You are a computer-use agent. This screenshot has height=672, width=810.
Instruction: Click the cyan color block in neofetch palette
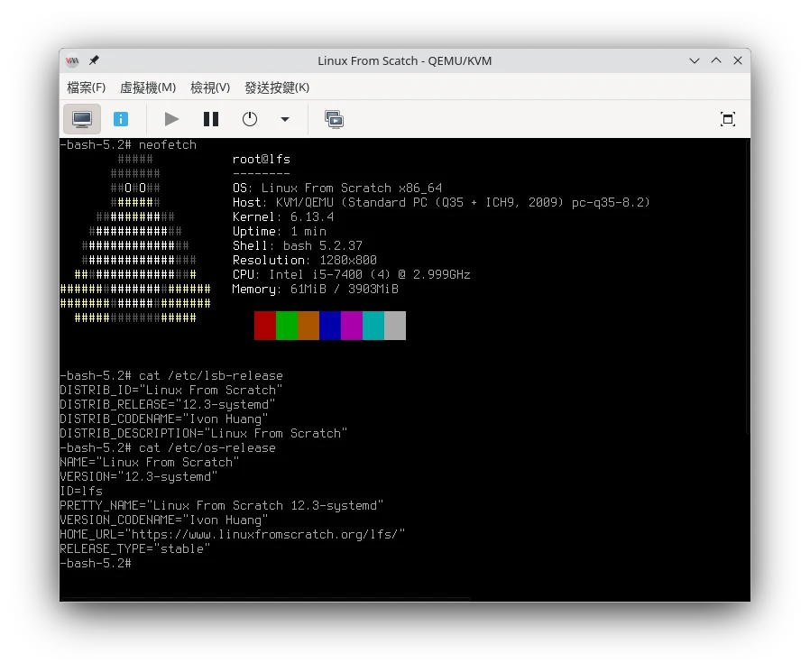pos(373,326)
